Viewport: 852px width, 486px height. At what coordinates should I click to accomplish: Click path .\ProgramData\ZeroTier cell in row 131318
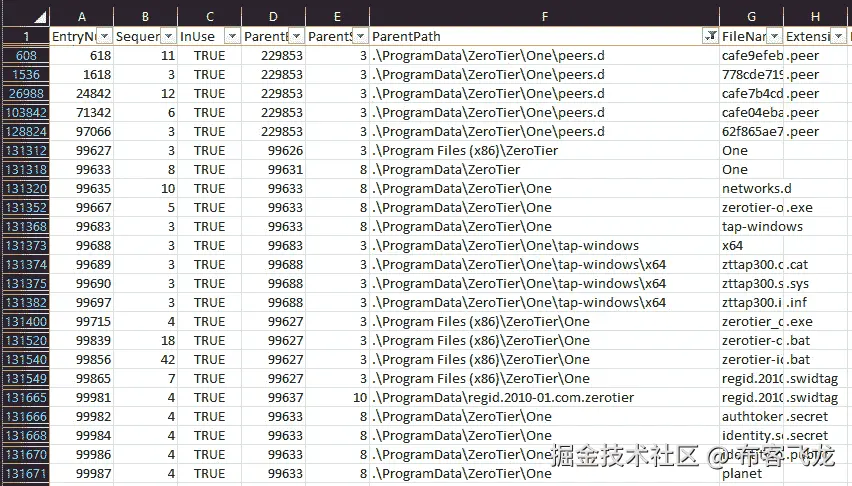(544, 170)
